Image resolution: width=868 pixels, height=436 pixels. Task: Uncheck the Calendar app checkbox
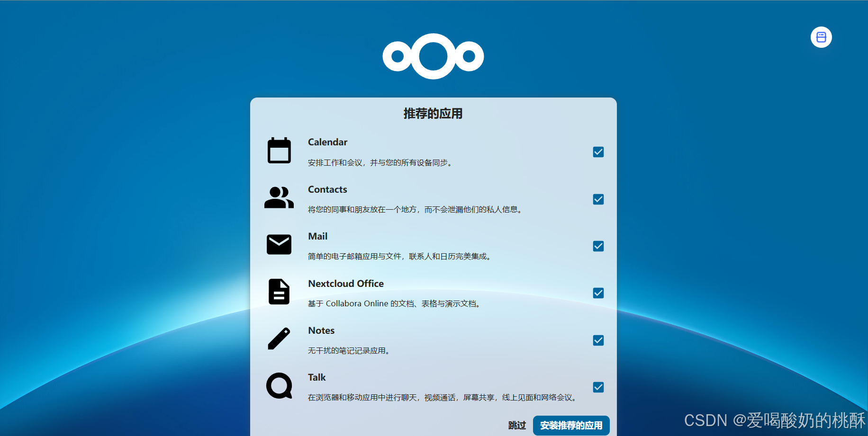click(x=598, y=152)
